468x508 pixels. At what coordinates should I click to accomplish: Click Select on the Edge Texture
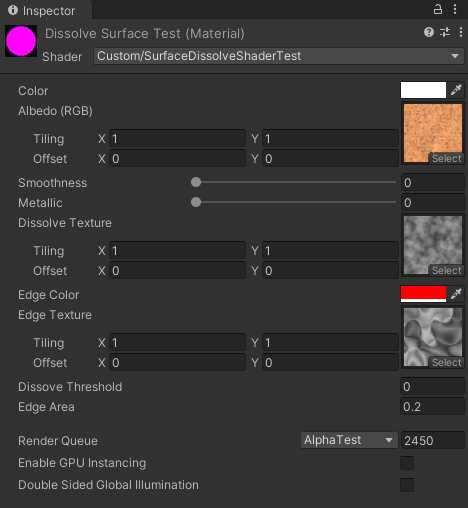446,362
